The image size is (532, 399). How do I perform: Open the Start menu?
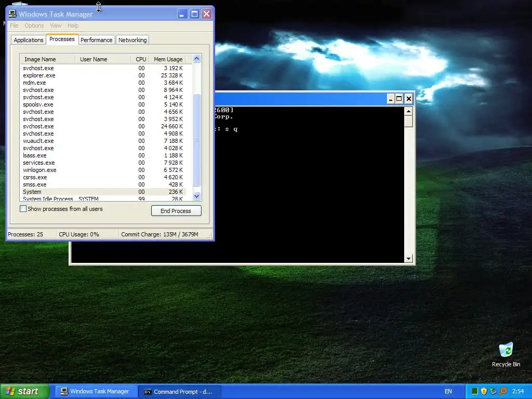click(25, 391)
